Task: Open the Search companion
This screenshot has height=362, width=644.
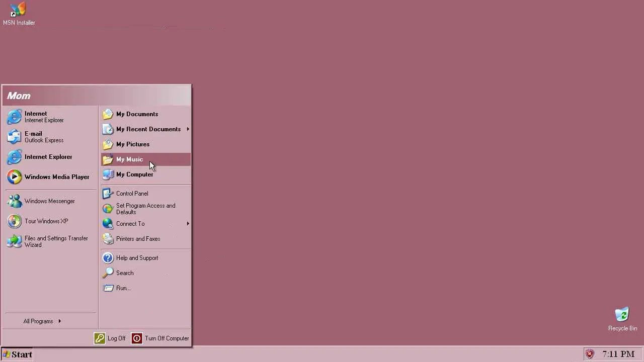Action: click(x=146, y=273)
